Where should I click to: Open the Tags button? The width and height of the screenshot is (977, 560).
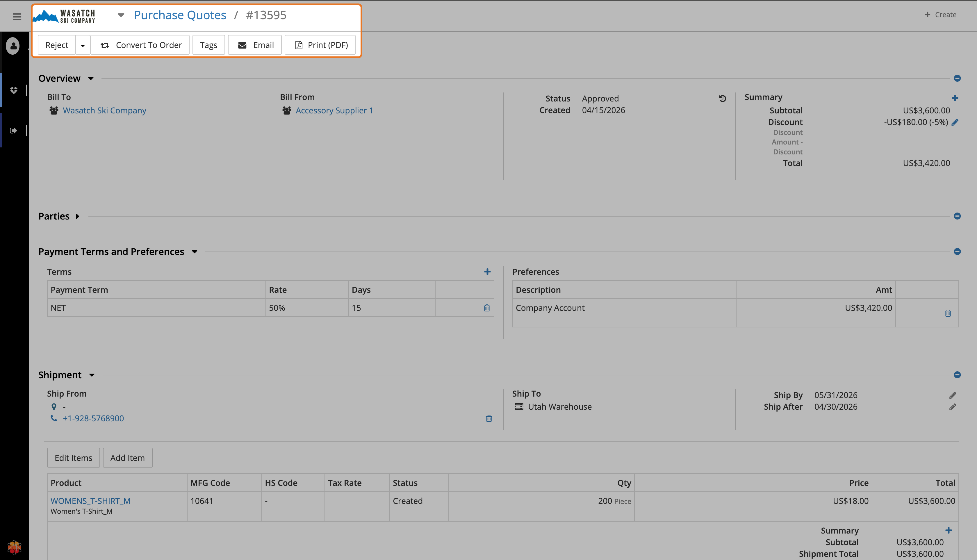click(208, 45)
